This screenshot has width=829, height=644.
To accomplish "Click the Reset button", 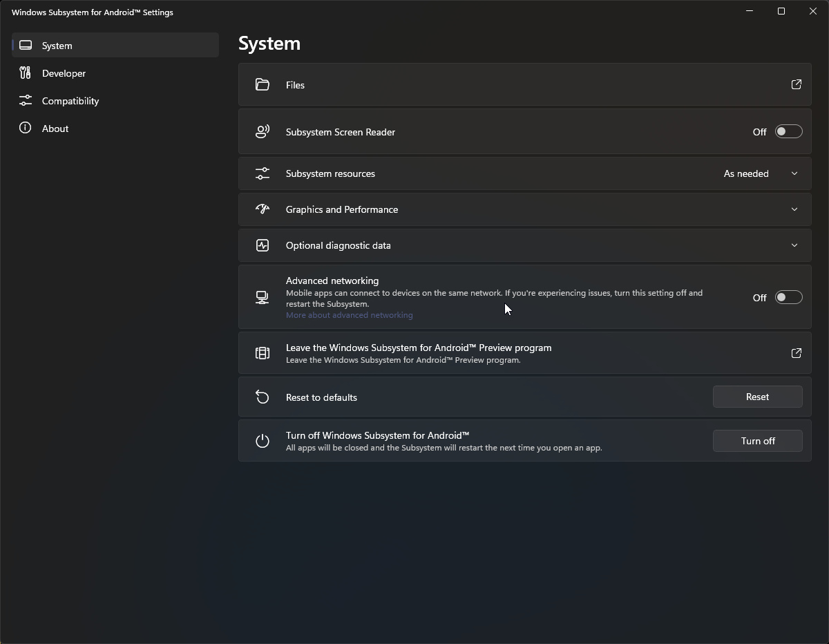I will [x=757, y=397].
